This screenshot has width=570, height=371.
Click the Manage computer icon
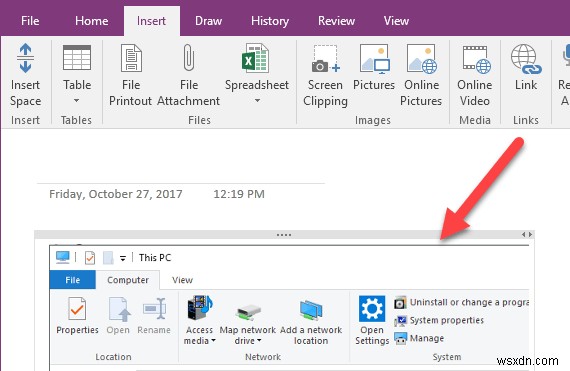coord(400,339)
